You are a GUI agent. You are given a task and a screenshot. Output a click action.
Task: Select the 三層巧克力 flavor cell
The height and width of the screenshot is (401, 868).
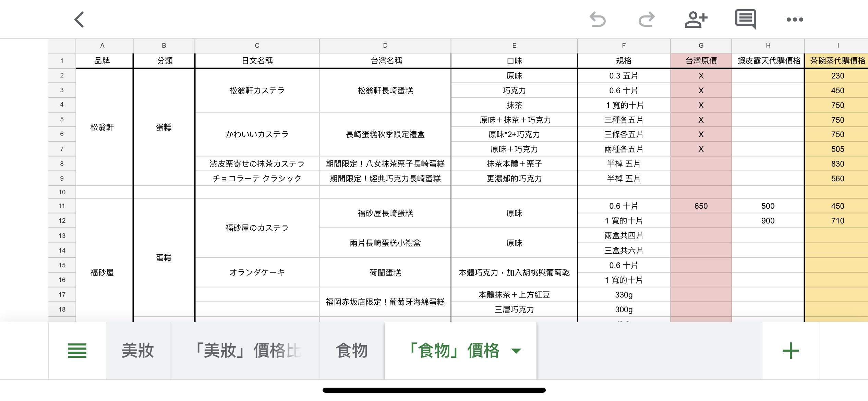[x=514, y=309]
